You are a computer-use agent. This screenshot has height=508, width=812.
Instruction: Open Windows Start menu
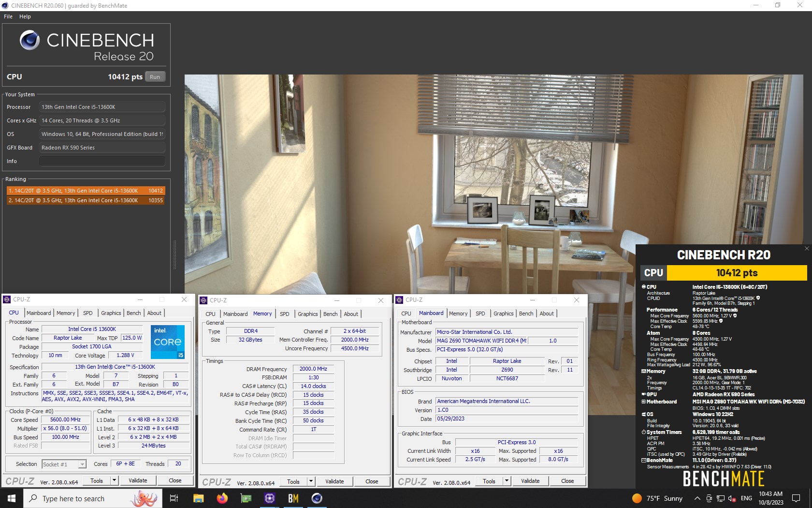[12, 498]
